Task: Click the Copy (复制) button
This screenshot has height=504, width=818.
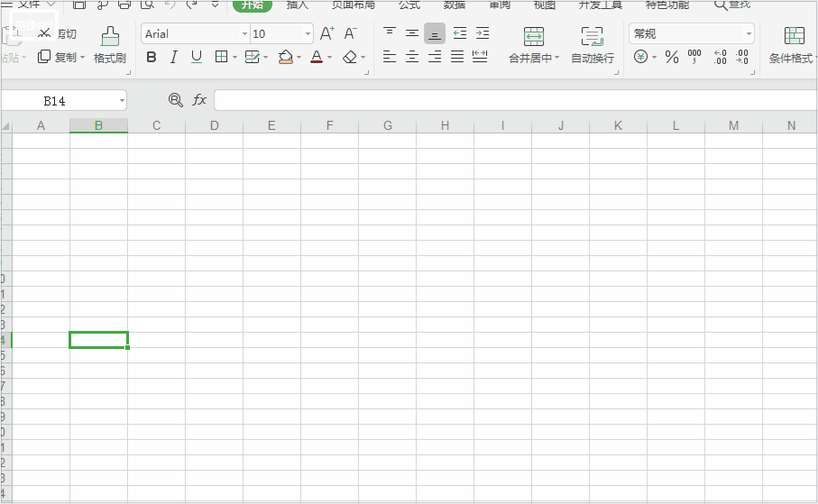Action: click(57, 57)
